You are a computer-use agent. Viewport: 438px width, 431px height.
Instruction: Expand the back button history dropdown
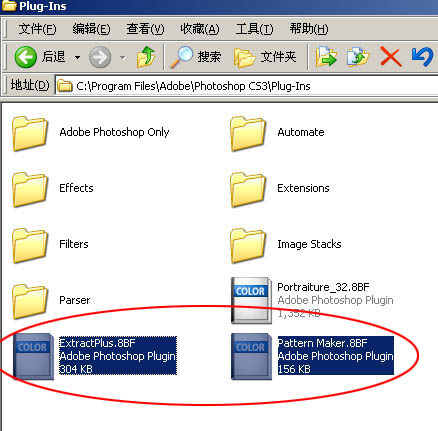(77, 58)
